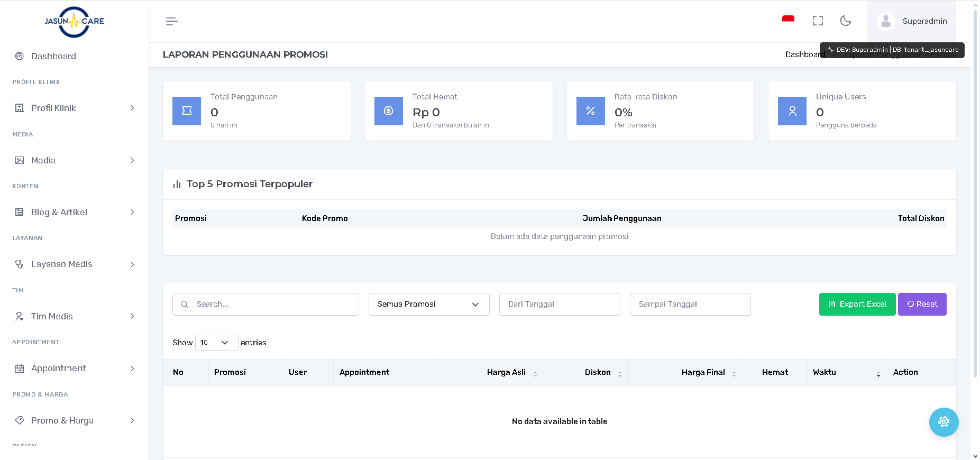Open the floating settings gear button
980x460 pixels.
coord(944,422)
